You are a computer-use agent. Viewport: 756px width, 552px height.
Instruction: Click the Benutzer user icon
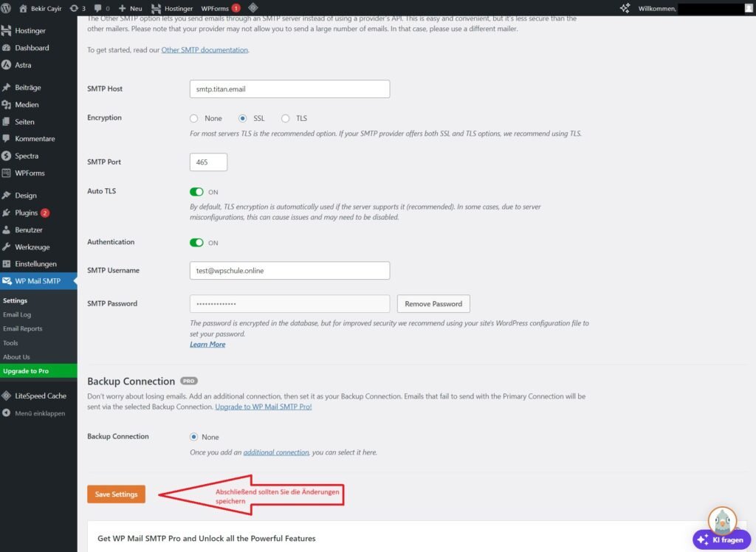click(x=6, y=230)
